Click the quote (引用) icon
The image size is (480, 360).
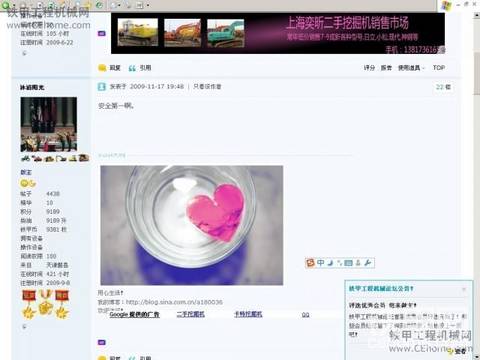(x=132, y=68)
